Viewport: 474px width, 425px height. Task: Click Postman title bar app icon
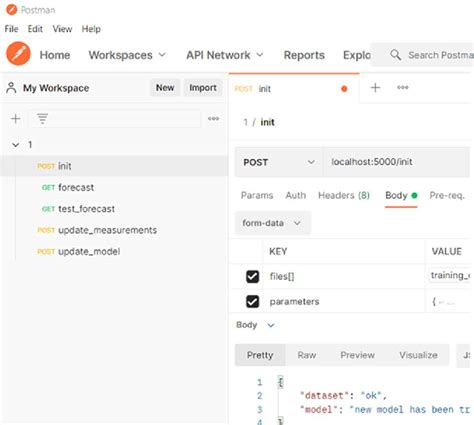tap(12, 10)
